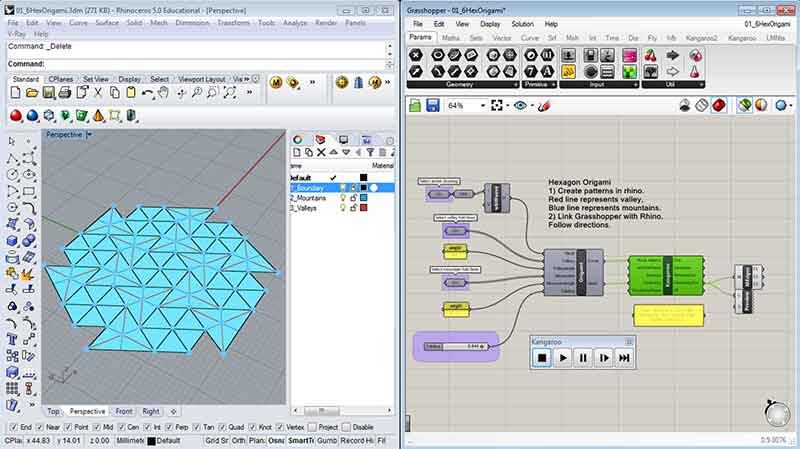Click the sketch pen icon on Grasshopper toolbar

tap(544, 106)
